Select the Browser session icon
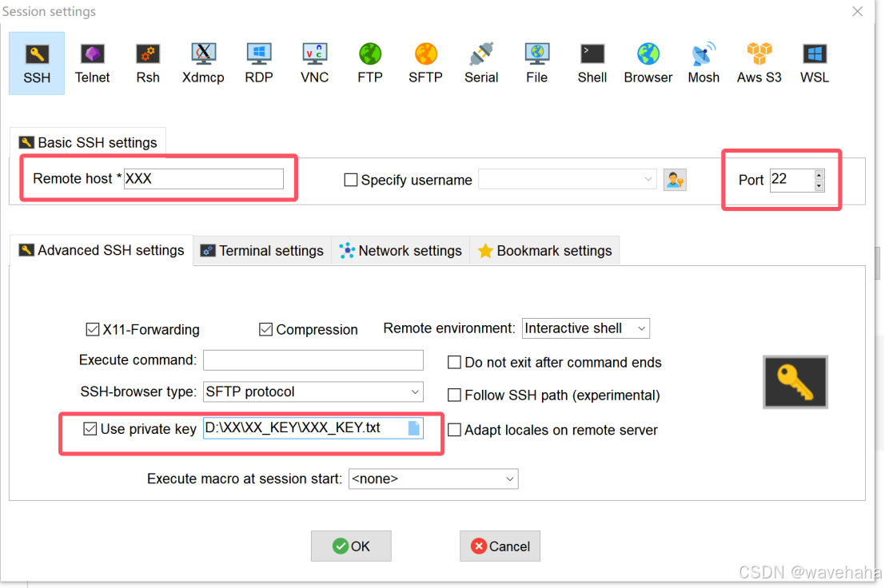Viewport: 885px width, 588px height. click(x=648, y=63)
